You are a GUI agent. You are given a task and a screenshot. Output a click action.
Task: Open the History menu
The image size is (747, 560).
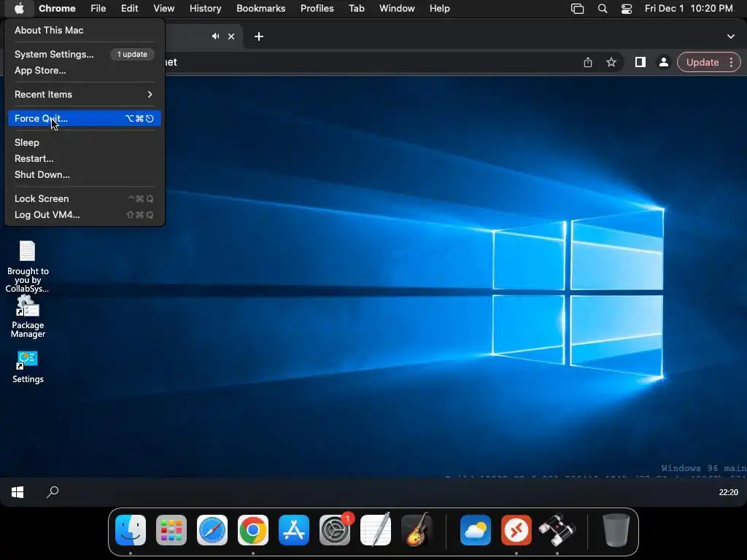(205, 9)
